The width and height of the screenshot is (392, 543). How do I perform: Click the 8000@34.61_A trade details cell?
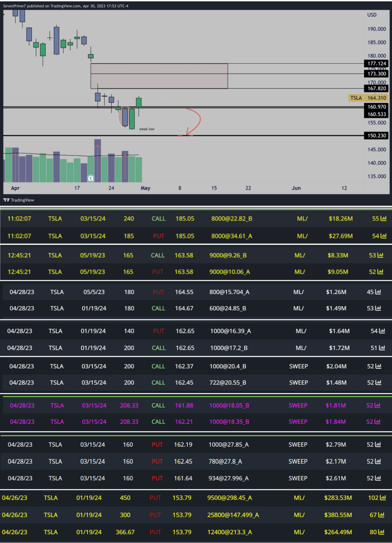[x=231, y=236]
